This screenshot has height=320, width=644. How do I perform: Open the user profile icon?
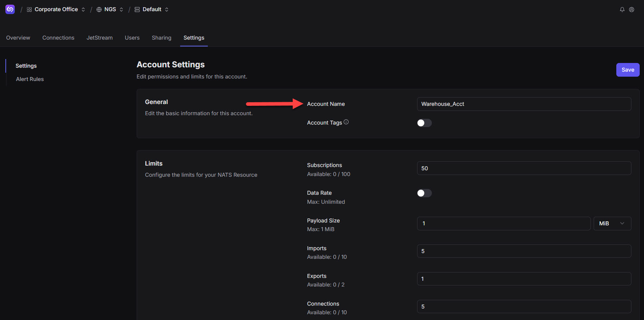[631, 10]
